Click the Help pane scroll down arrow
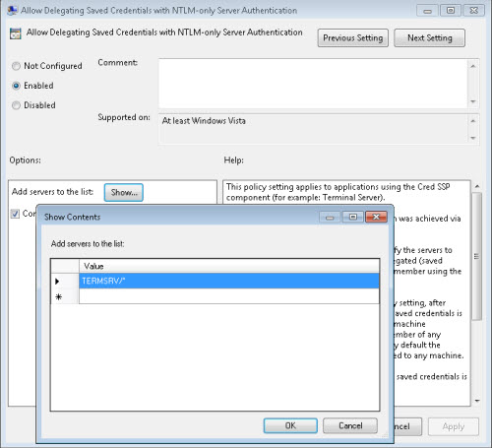Viewport: 492px width, 448px height. click(477, 401)
